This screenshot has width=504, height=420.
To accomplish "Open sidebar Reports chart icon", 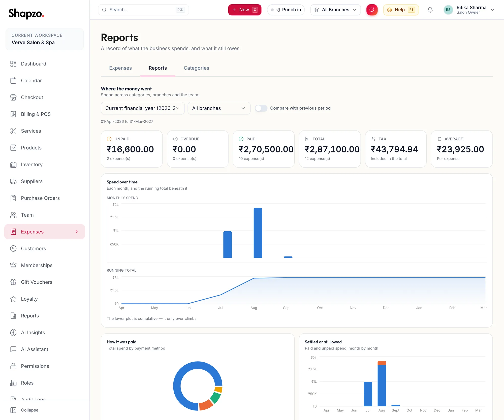I will (x=13, y=316).
